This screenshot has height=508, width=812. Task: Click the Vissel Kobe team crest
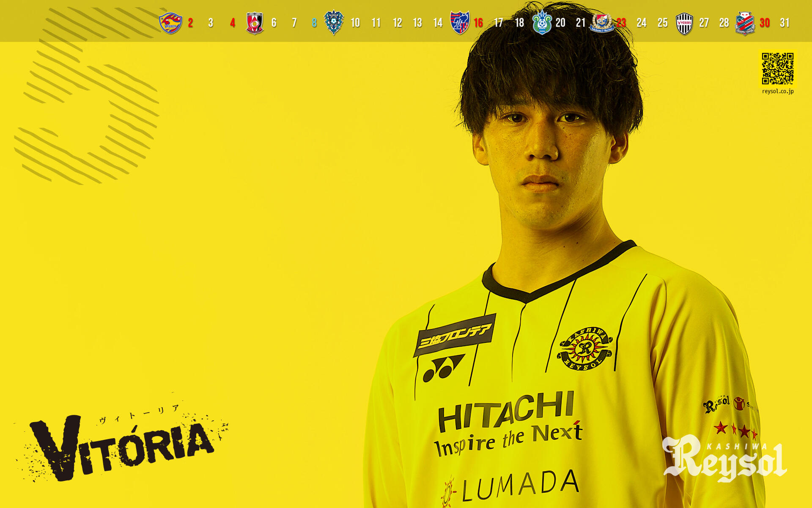click(x=684, y=23)
